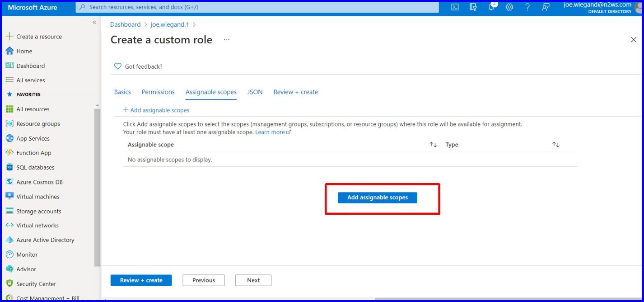This screenshot has width=644, height=302.
Task: Click the Azure Active Directory icon
Action: 9,240
